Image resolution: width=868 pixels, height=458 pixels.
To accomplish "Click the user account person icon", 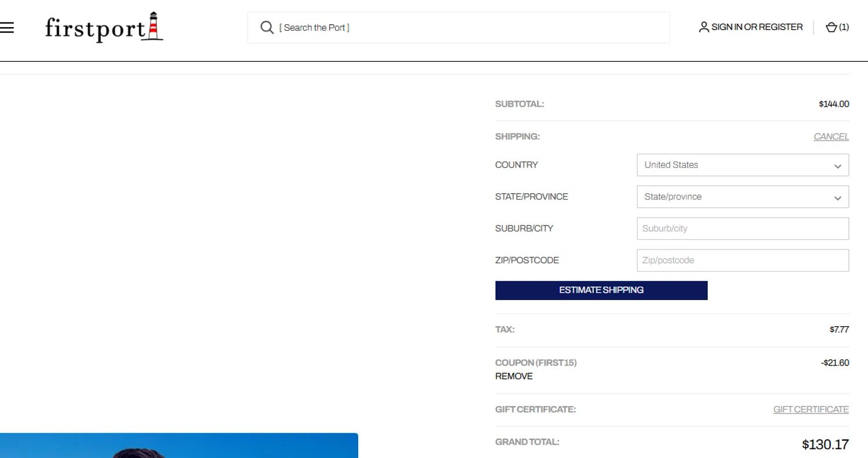I will 704,27.
